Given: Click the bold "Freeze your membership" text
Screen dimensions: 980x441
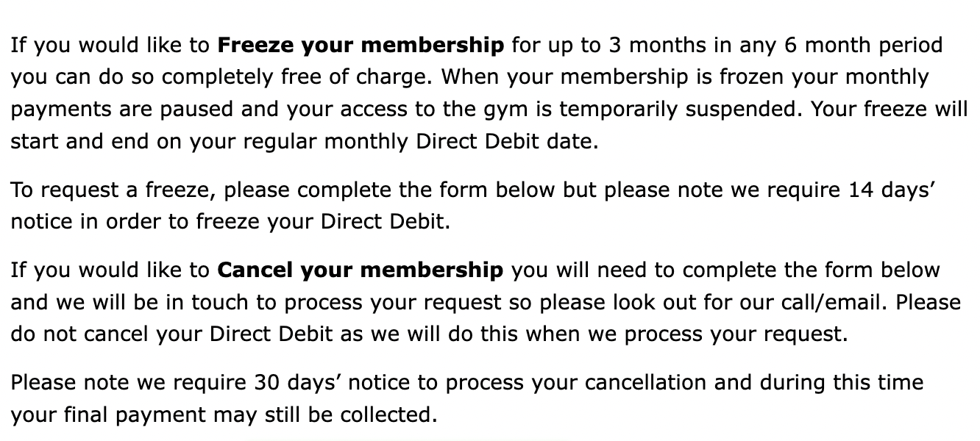Looking at the screenshot, I should point(361,46).
